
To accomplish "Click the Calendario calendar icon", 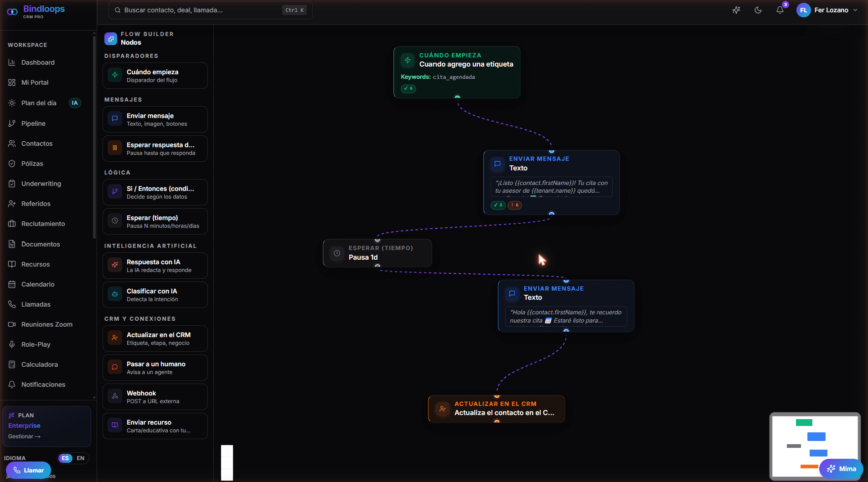I will (x=12, y=284).
